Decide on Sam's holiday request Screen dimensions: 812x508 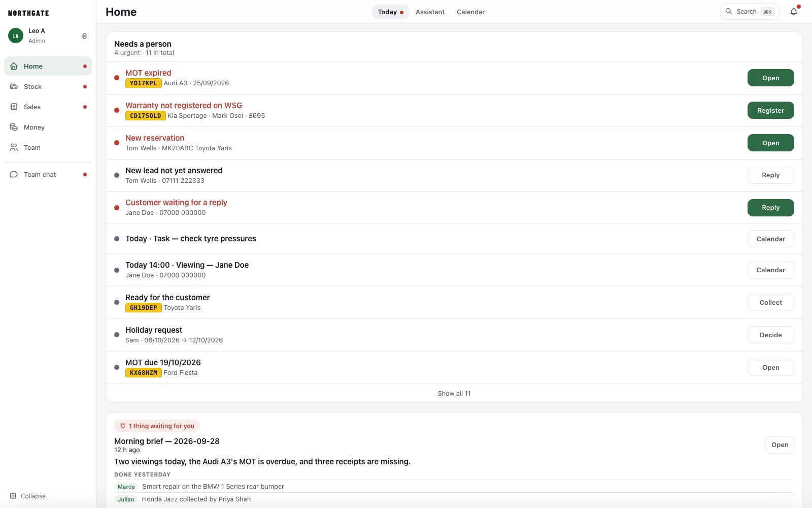click(770, 335)
